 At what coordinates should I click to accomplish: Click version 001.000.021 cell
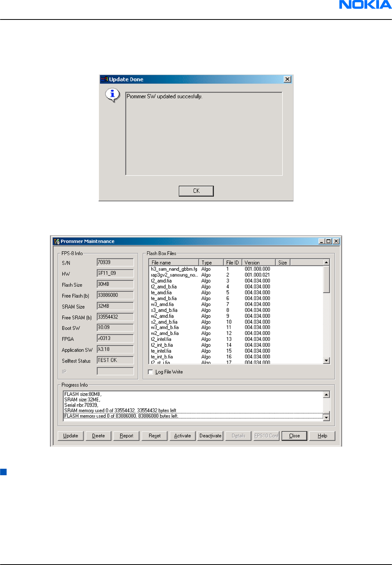click(257, 275)
